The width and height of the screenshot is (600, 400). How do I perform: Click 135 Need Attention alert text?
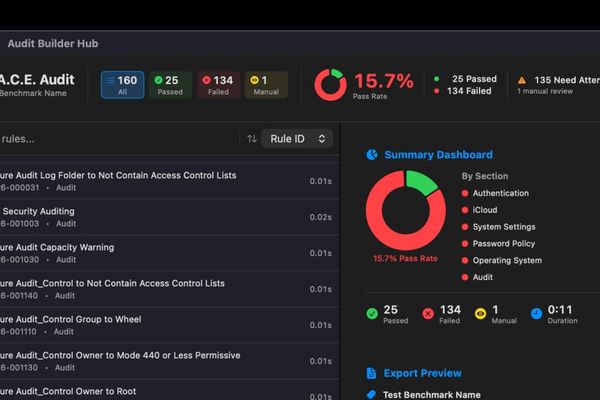point(567,80)
